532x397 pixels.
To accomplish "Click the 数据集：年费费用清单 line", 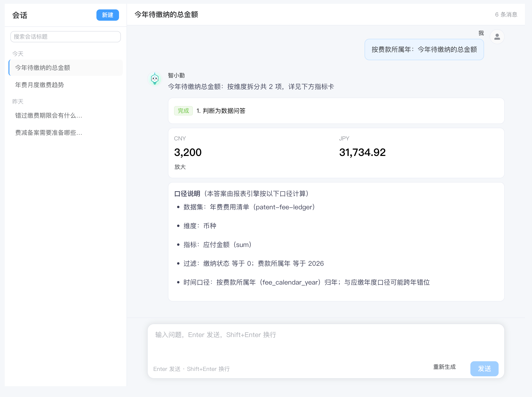I will 249,207.
